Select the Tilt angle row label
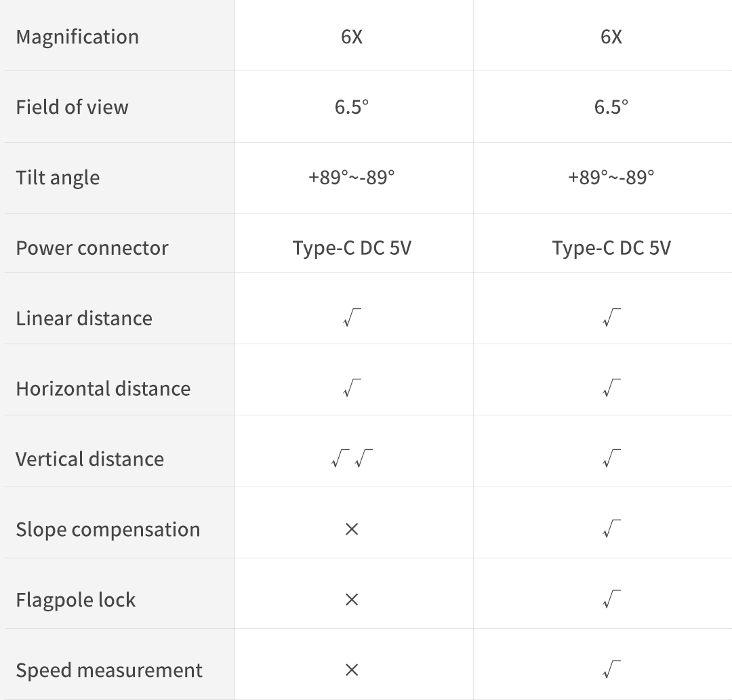 tap(58, 178)
